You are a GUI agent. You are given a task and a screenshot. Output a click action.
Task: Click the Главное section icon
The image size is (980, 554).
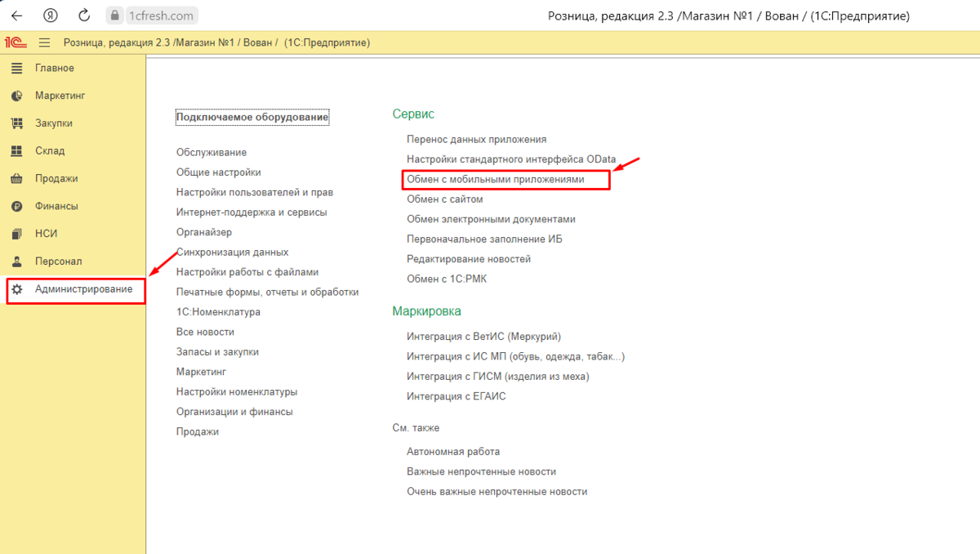point(17,68)
